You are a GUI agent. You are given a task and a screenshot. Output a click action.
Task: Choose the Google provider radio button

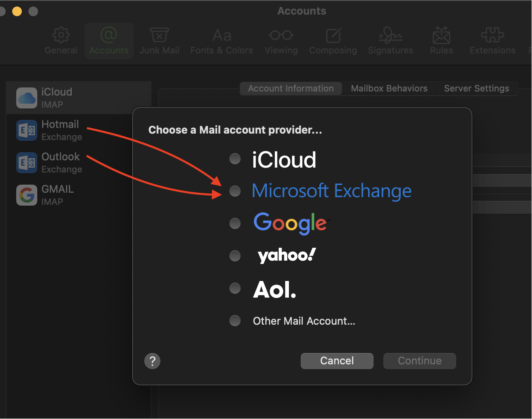coord(235,223)
